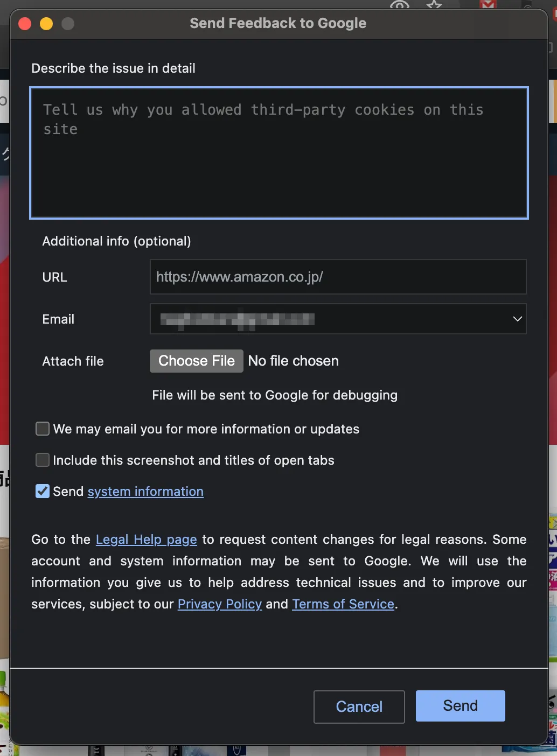The width and height of the screenshot is (557, 756).
Task: Click the Choose File button
Action: click(196, 361)
